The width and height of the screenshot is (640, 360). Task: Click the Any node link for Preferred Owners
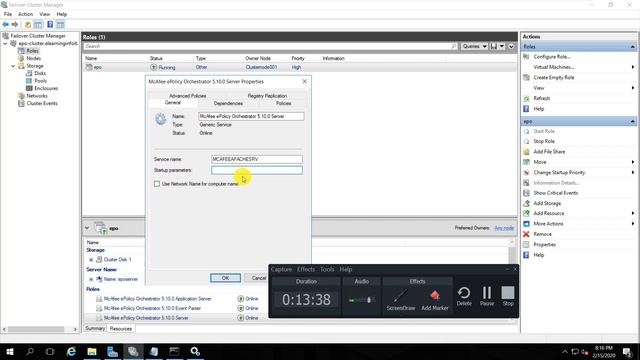click(504, 228)
